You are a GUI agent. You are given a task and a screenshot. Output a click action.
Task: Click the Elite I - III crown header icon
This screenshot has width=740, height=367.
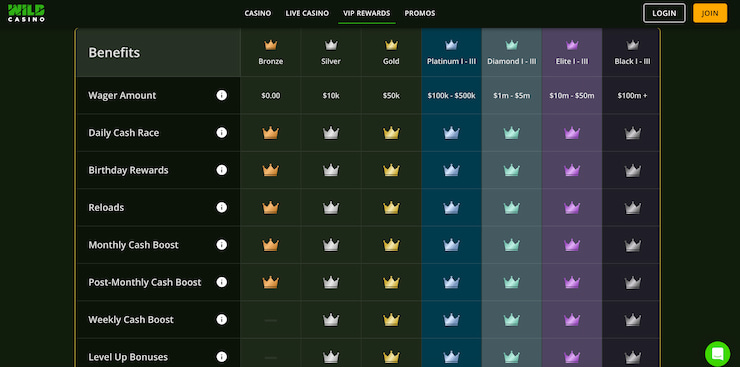572,45
